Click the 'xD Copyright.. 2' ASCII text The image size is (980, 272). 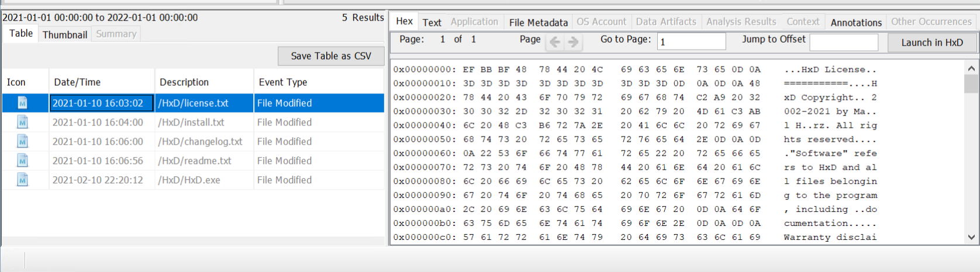point(830,97)
